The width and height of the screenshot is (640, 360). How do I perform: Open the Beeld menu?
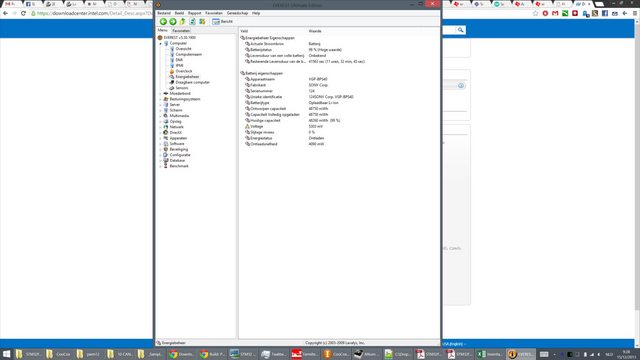(179, 13)
